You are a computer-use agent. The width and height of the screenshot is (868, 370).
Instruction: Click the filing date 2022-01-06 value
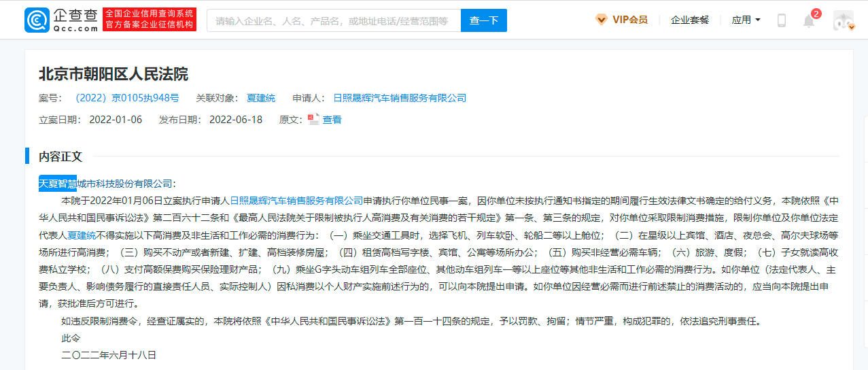point(116,120)
